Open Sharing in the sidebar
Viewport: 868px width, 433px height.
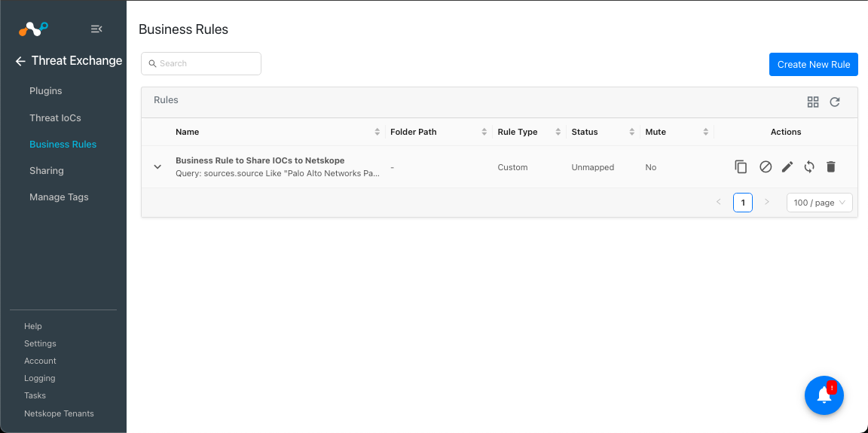click(47, 170)
